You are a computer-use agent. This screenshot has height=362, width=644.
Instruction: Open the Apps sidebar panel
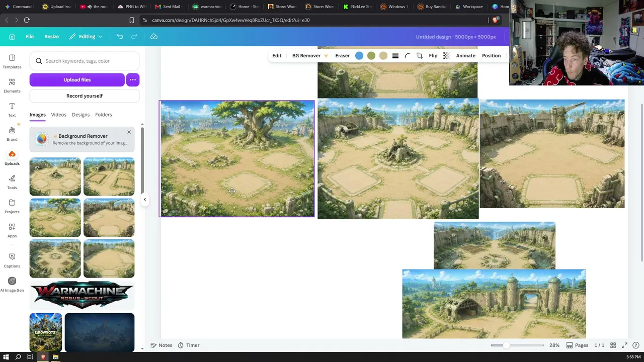pyautogui.click(x=12, y=230)
